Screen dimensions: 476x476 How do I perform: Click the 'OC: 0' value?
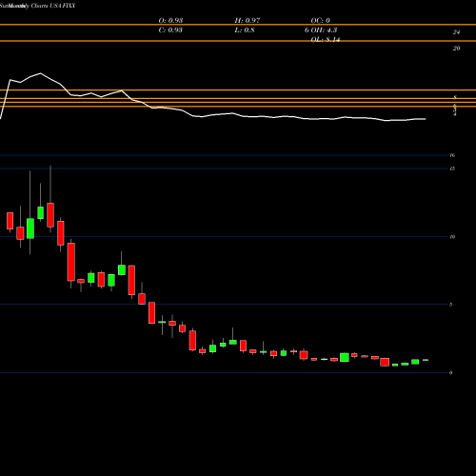pyautogui.click(x=321, y=20)
